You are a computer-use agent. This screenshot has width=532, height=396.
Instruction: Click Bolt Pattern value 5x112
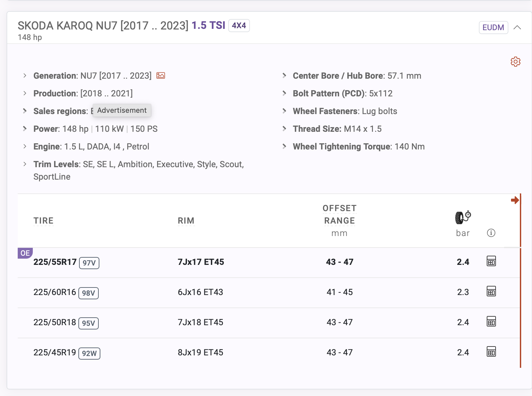(x=381, y=93)
